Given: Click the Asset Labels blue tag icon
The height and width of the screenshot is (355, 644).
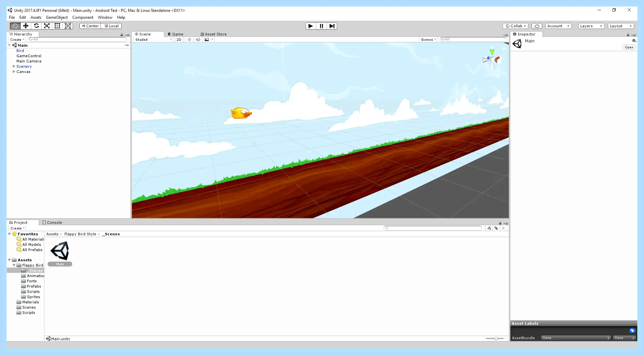Looking at the screenshot, I should point(632,331).
